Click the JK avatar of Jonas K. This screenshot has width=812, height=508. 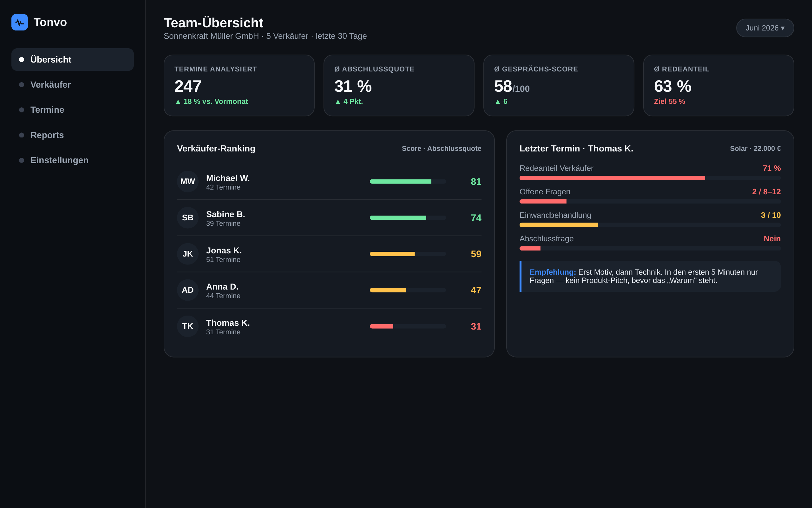click(187, 254)
